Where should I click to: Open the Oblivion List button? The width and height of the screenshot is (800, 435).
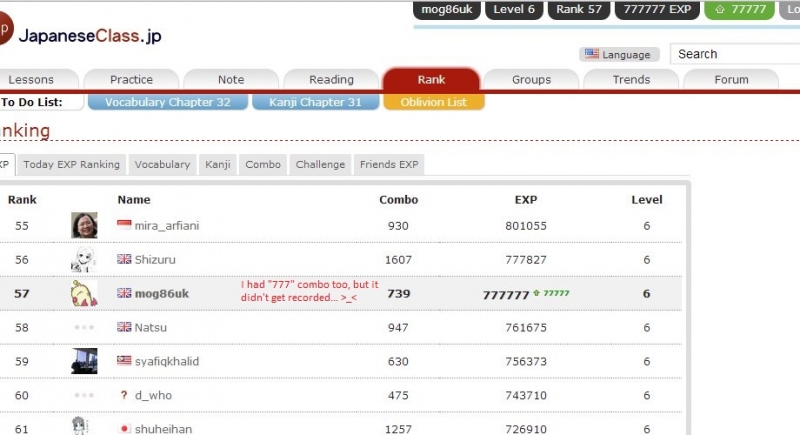tap(433, 102)
